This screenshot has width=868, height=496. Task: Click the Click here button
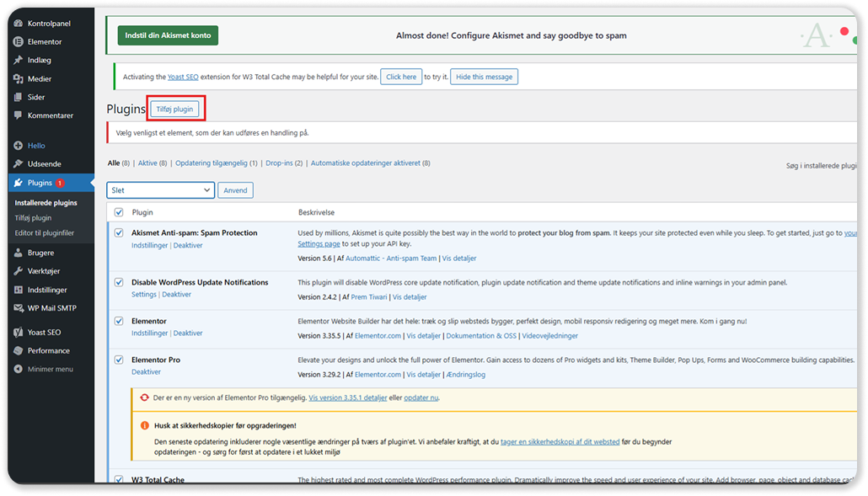click(x=401, y=77)
